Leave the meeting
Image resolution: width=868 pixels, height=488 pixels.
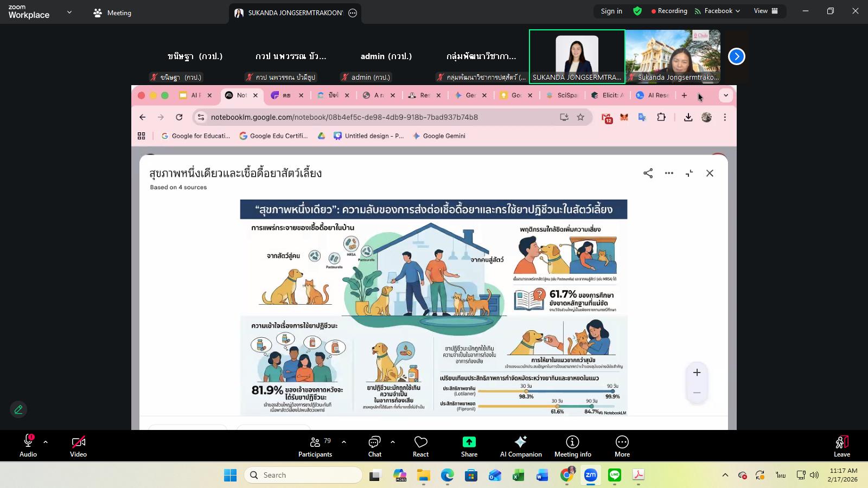[x=841, y=446]
